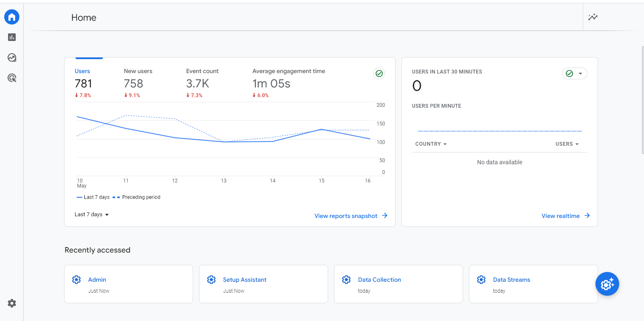Viewport: 644px width, 321px height.
Task: Click the gear icon on the Admin card
Action: [76, 279]
